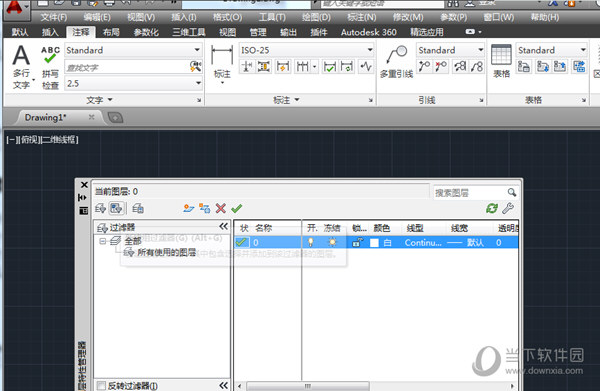Close the layer properties palette

[84, 185]
